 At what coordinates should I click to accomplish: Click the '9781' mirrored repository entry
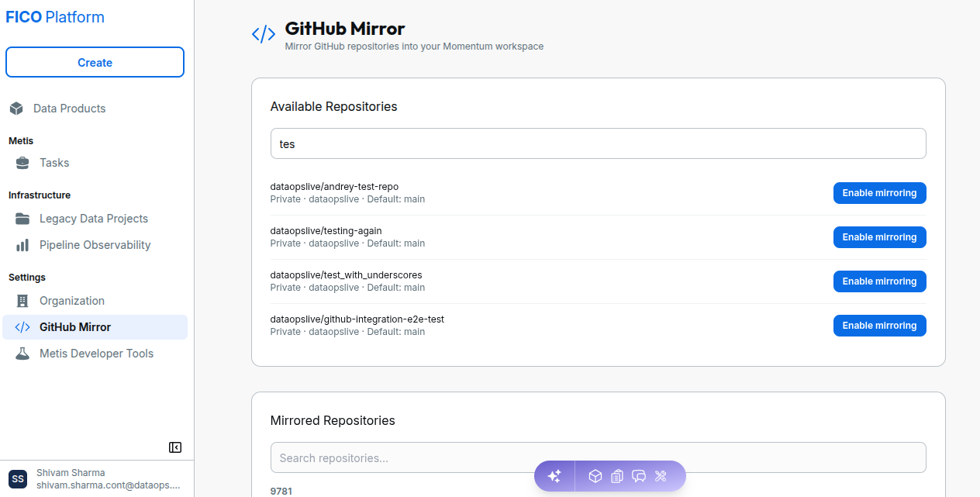[x=281, y=492]
